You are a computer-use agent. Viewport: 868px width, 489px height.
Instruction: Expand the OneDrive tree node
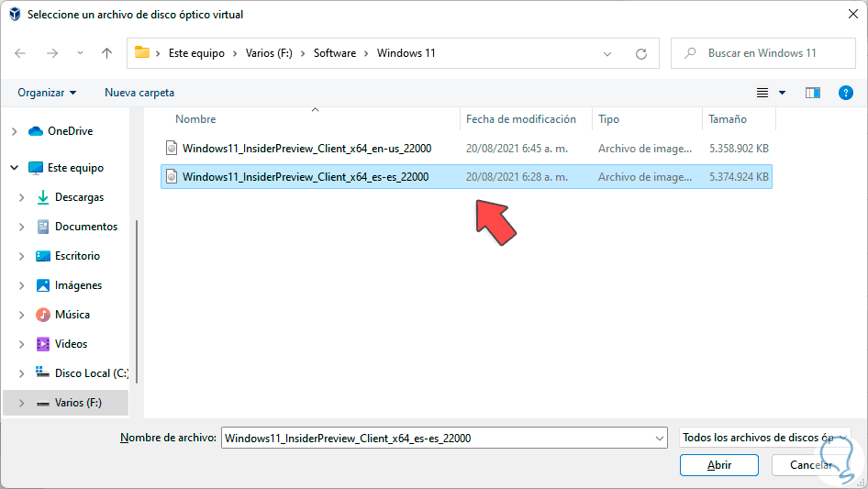pos(15,131)
